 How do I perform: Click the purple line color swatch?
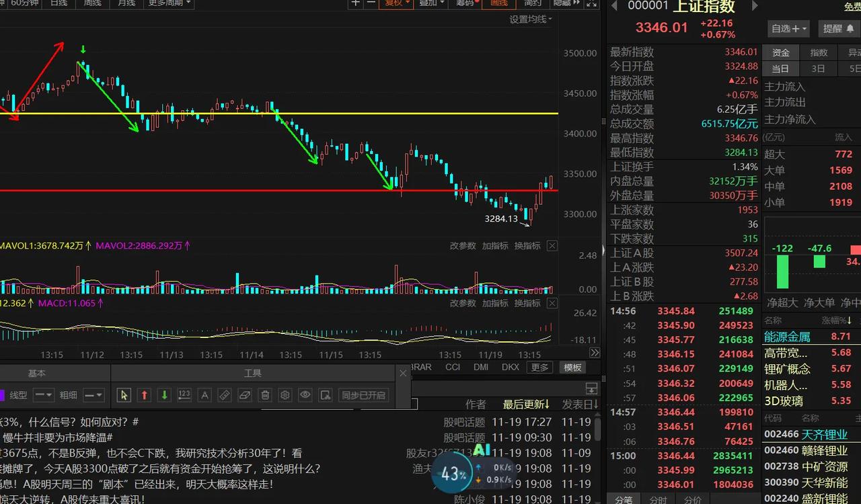pos(2,395)
